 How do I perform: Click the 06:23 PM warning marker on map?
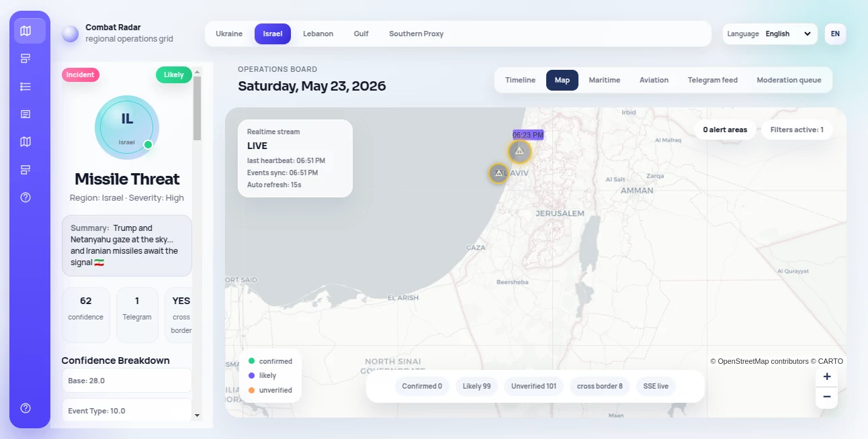[519, 152]
